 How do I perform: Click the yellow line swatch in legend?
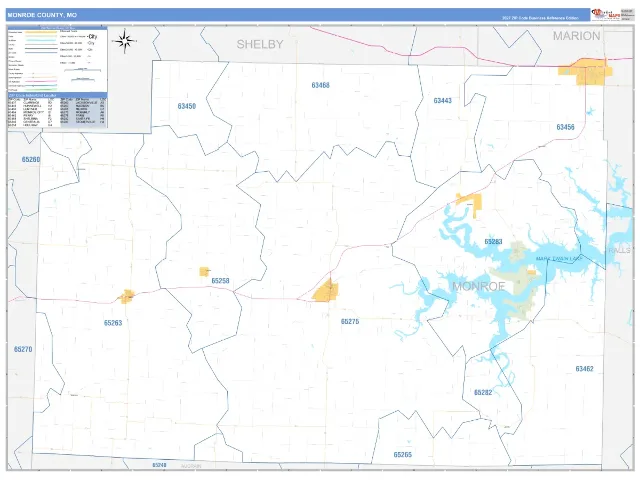41,32
